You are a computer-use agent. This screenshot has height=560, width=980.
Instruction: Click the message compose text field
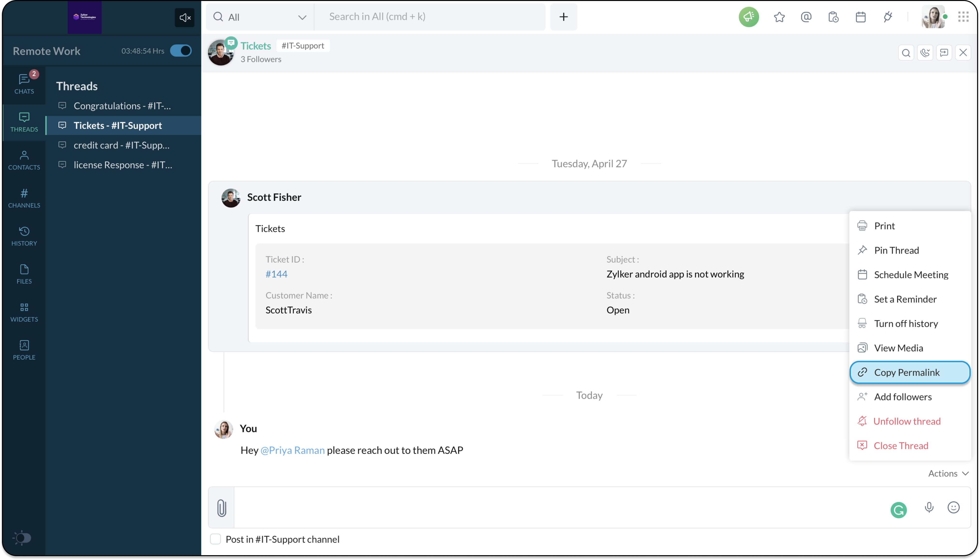(x=557, y=508)
